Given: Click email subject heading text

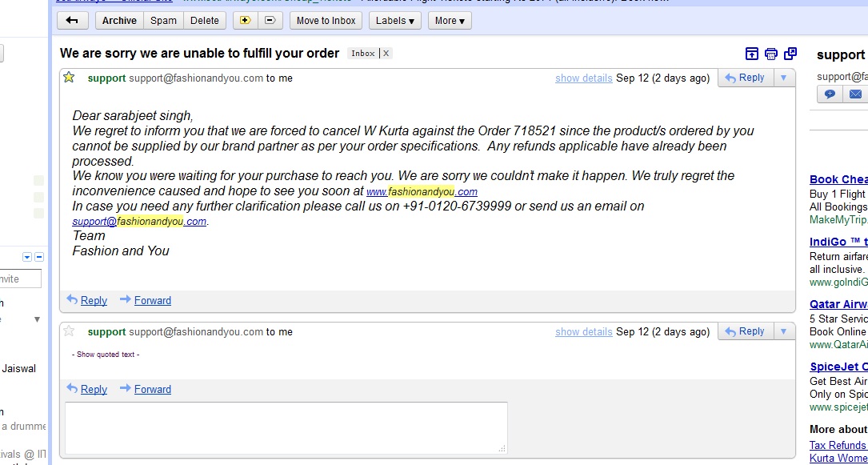Looking at the screenshot, I should [199, 53].
